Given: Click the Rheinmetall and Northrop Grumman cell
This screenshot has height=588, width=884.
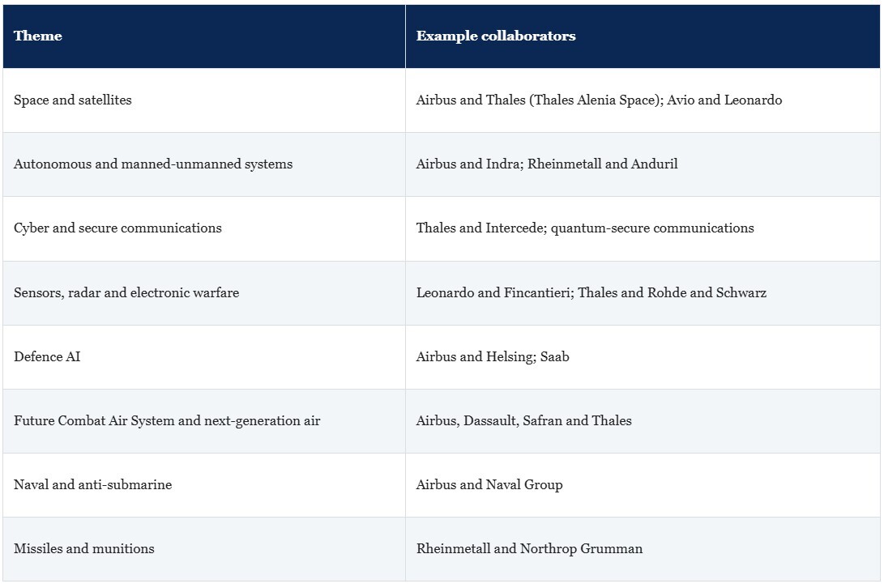Looking at the screenshot, I should (x=643, y=549).
